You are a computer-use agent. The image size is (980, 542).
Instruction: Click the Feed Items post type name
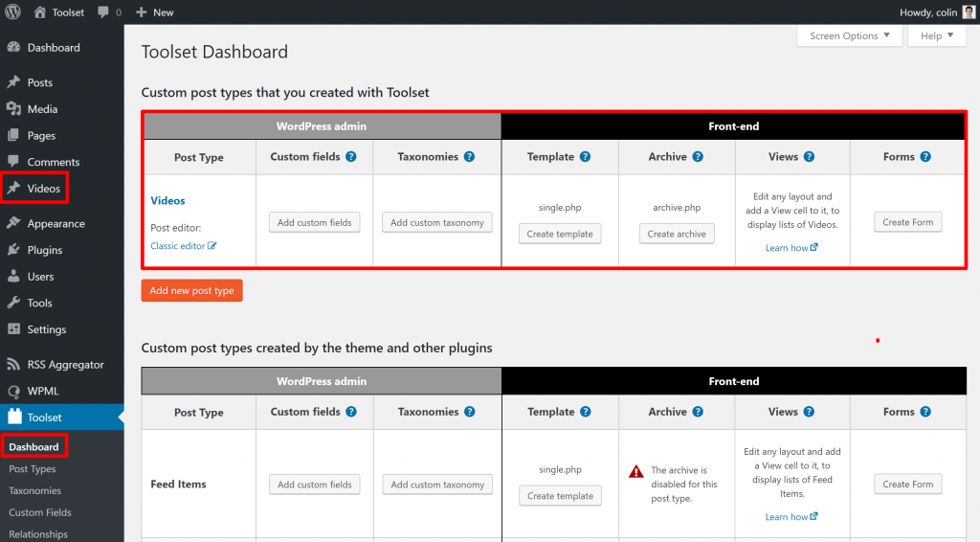click(x=178, y=484)
